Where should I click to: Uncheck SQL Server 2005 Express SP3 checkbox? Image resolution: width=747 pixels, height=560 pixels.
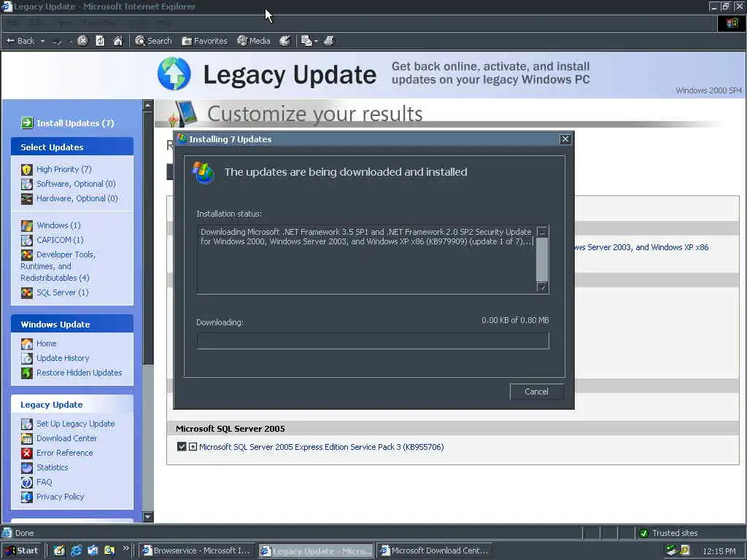click(x=182, y=447)
